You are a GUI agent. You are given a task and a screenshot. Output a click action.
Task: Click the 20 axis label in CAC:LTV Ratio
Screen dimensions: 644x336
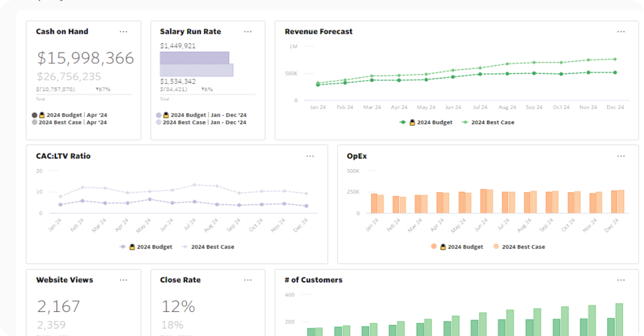pos(39,171)
